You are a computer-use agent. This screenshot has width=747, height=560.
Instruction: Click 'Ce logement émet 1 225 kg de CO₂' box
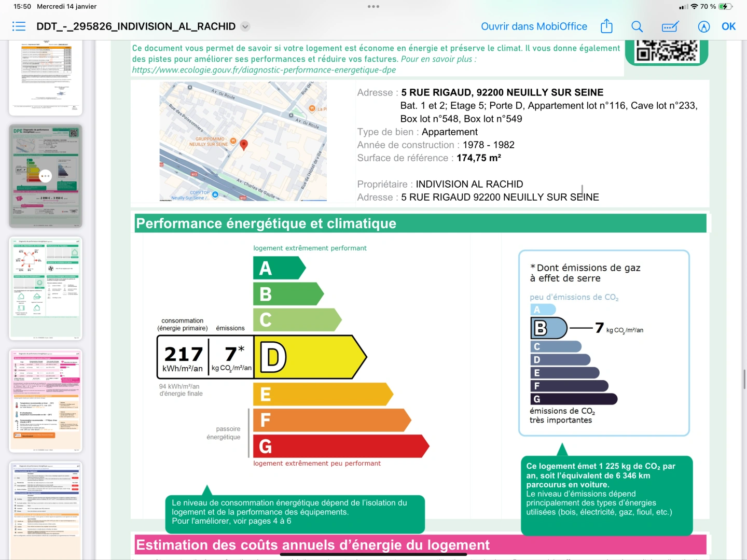click(x=606, y=495)
